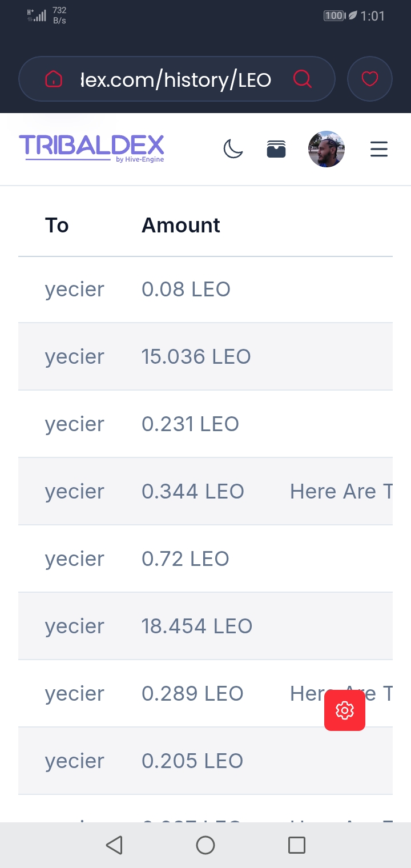Open 'Here Are T' memo beside 0.344 LEO
This screenshot has width=411, height=868.
tap(341, 492)
